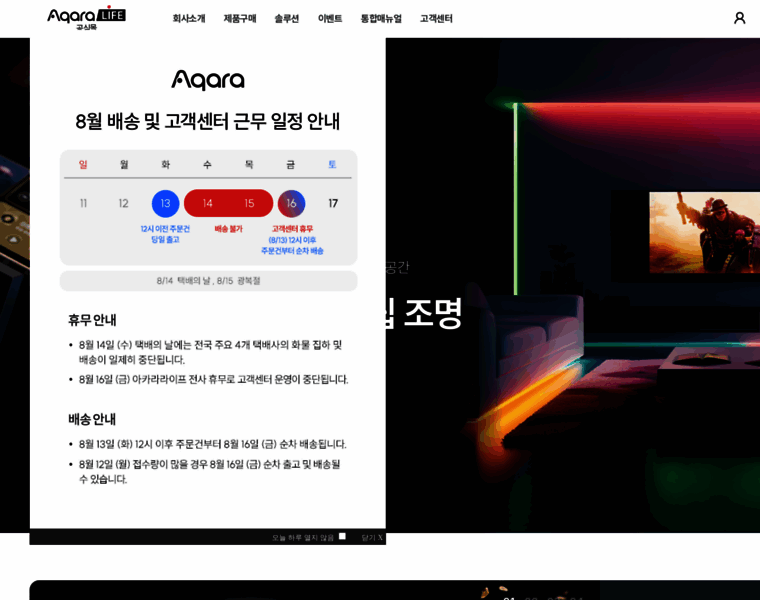
Task: Click the red highlighted date 15
Action: tap(249, 203)
